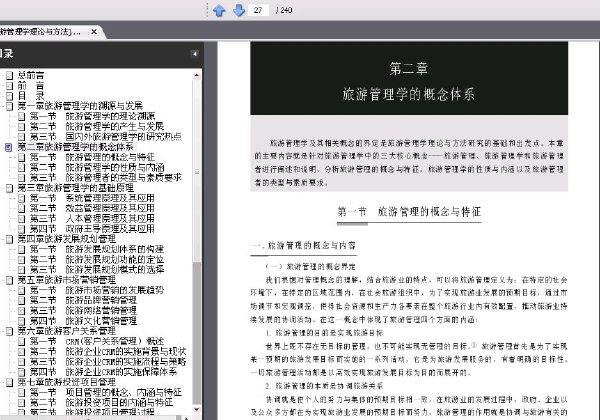Image resolution: width=600 pixels, height=420 pixels.
Task: Click the bookmark icon beside 目 录
Action: click(x=10, y=96)
